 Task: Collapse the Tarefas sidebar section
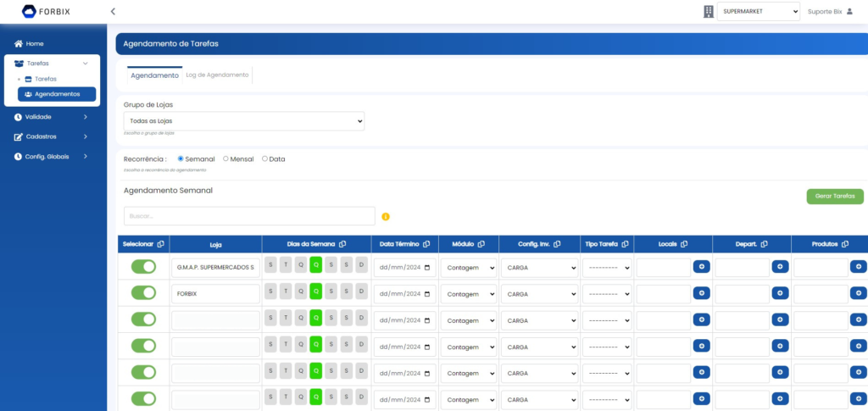(x=86, y=64)
